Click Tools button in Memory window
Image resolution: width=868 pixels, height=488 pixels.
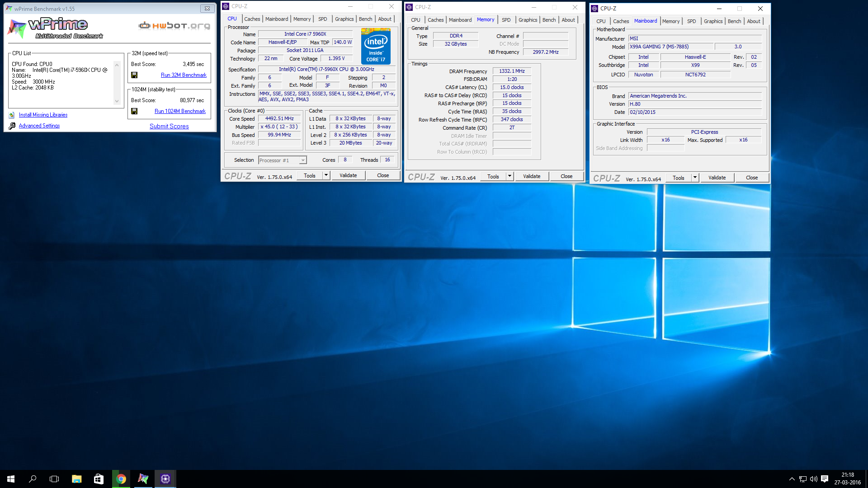pyautogui.click(x=493, y=176)
